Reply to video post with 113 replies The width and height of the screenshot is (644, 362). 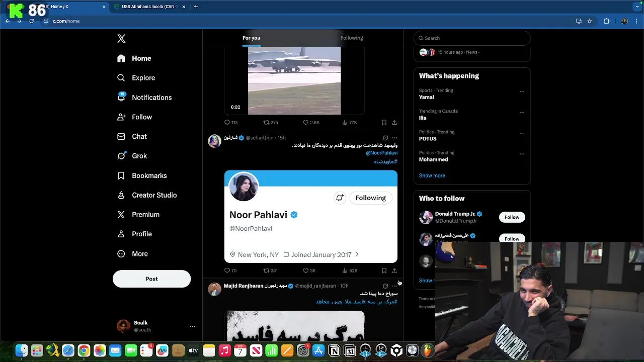tap(231, 122)
